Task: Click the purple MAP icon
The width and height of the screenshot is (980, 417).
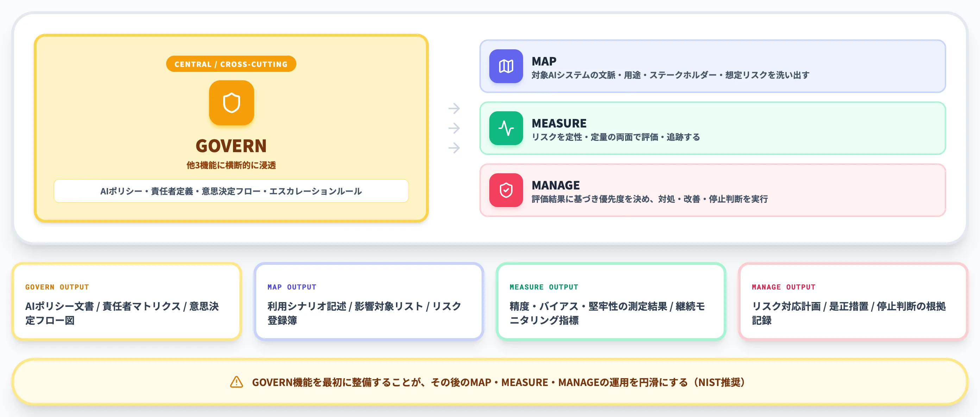Action: (506, 66)
